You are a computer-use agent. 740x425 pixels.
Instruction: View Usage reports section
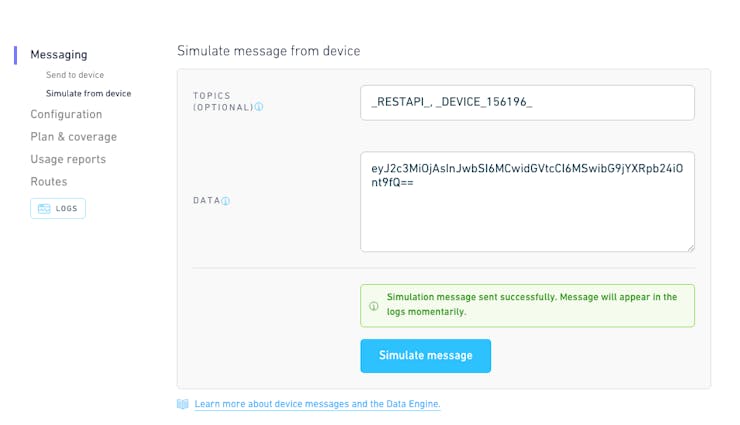tap(68, 159)
